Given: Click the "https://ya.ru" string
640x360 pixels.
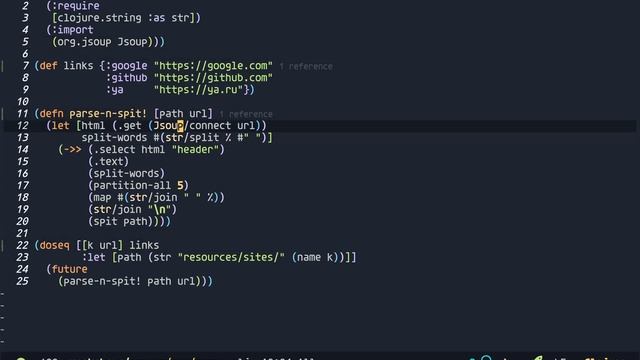Looking at the screenshot, I should [x=198, y=90].
